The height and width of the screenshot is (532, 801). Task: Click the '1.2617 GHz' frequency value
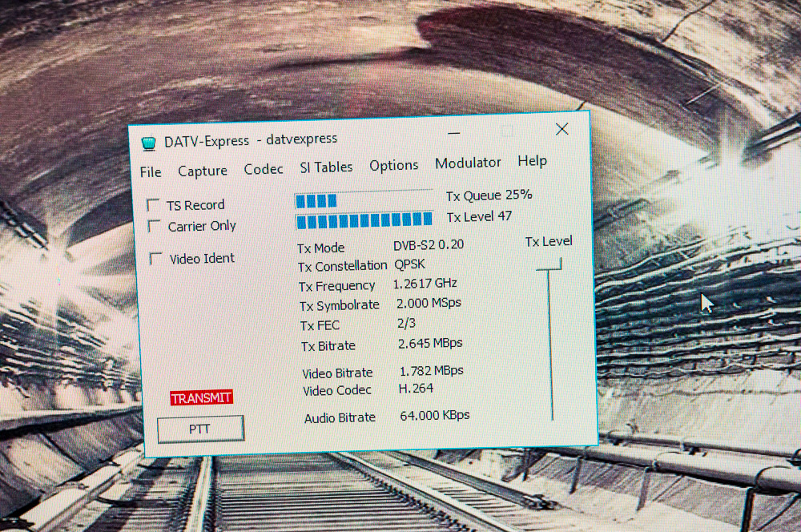425,283
